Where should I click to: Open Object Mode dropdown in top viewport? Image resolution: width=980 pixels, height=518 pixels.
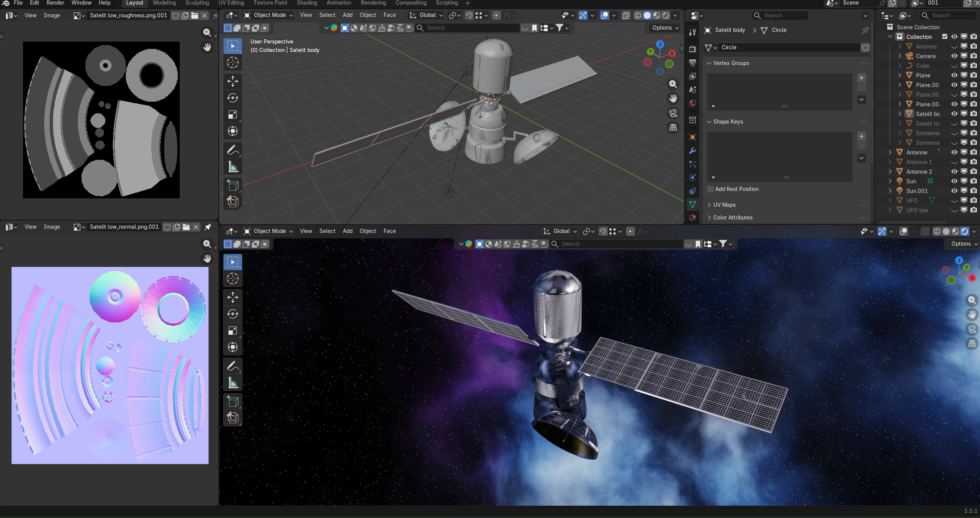coord(269,15)
